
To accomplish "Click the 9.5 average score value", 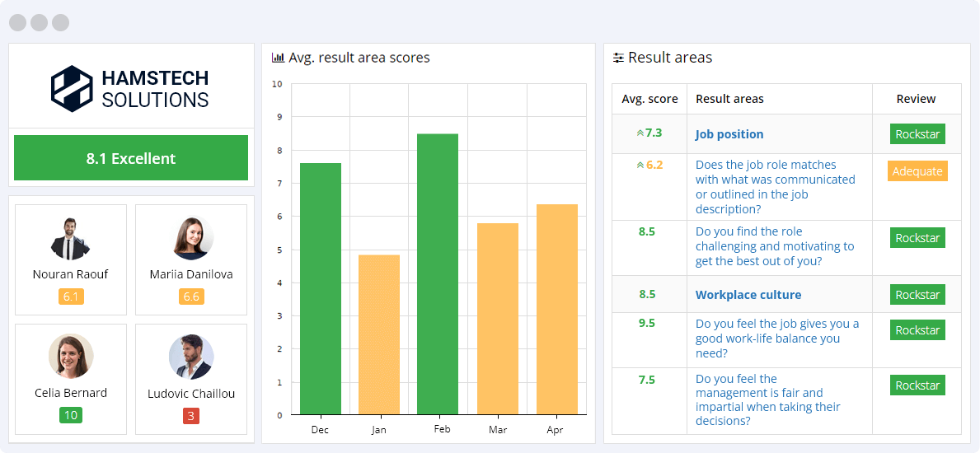I will [x=647, y=323].
